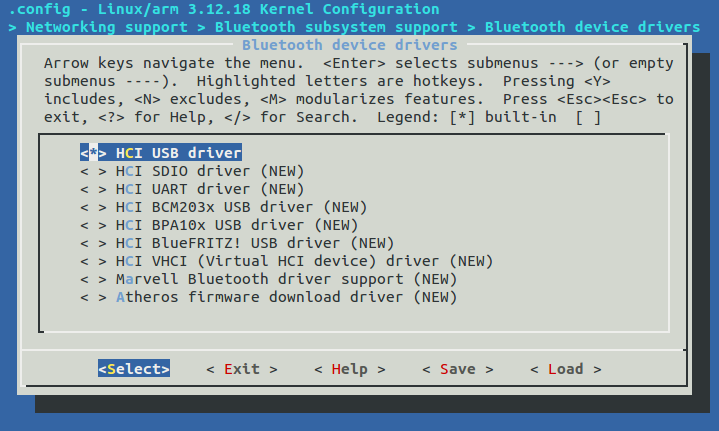Open Help from the bottom bar

[350, 369]
